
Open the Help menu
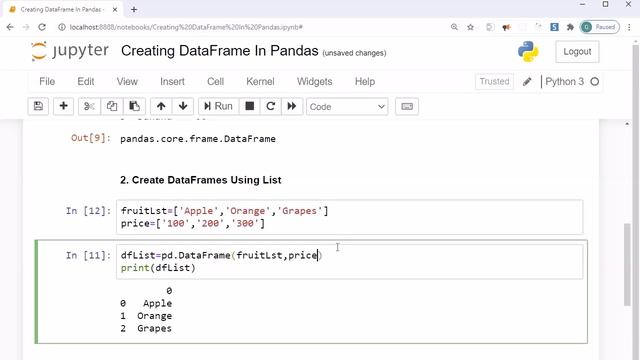coord(364,82)
